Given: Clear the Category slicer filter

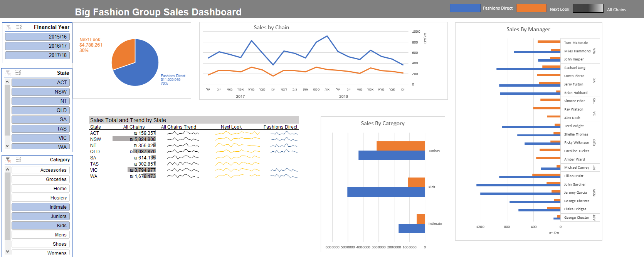Looking at the screenshot, I should (8, 159).
